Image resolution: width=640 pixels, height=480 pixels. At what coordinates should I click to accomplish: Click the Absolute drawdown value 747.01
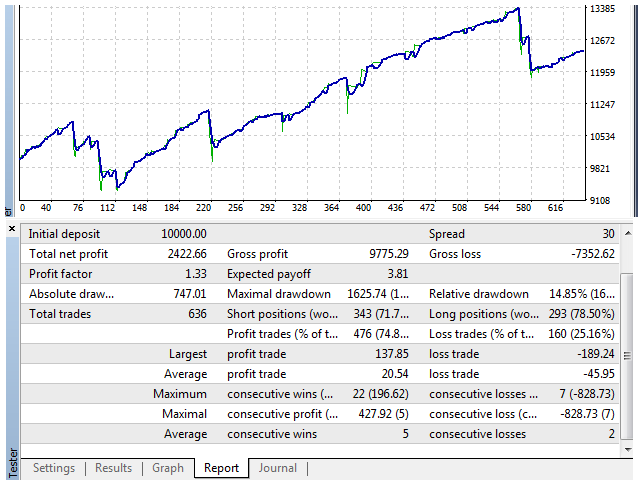(190, 294)
